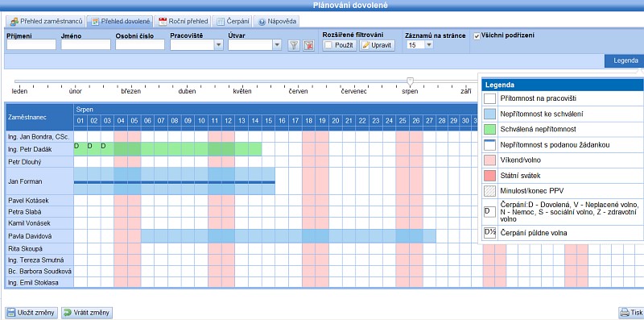Select employee Rita Skoupá

click(x=39, y=249)
